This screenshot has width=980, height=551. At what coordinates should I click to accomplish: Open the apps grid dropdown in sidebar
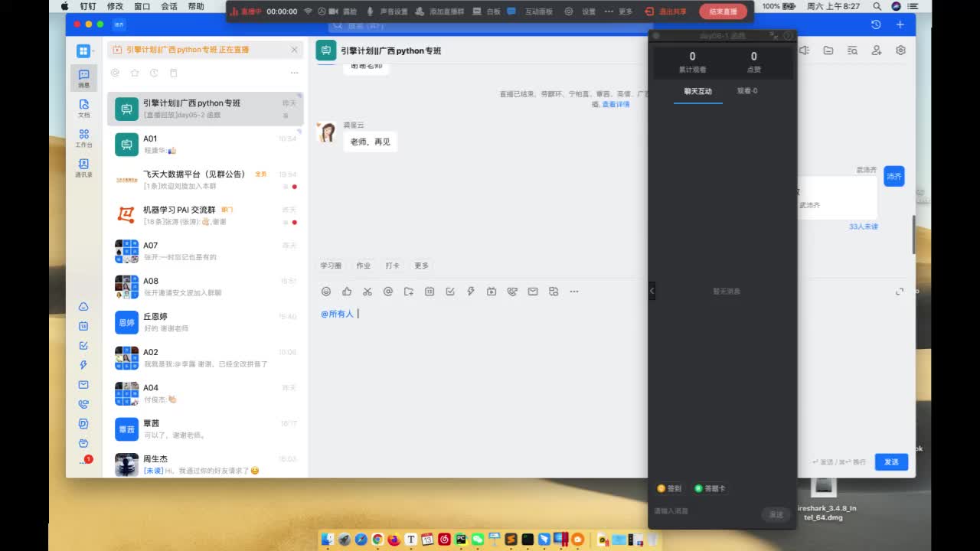(x=84, y=51)
